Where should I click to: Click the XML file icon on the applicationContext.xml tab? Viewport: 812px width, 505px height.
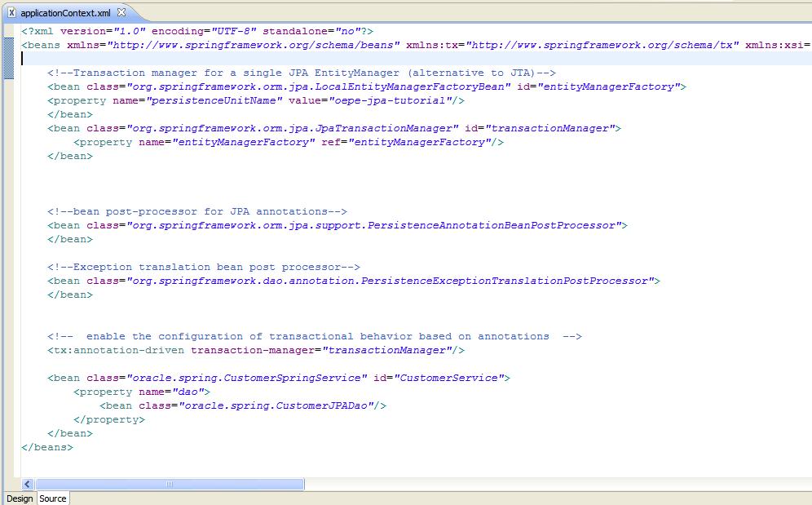coord(11,12)
